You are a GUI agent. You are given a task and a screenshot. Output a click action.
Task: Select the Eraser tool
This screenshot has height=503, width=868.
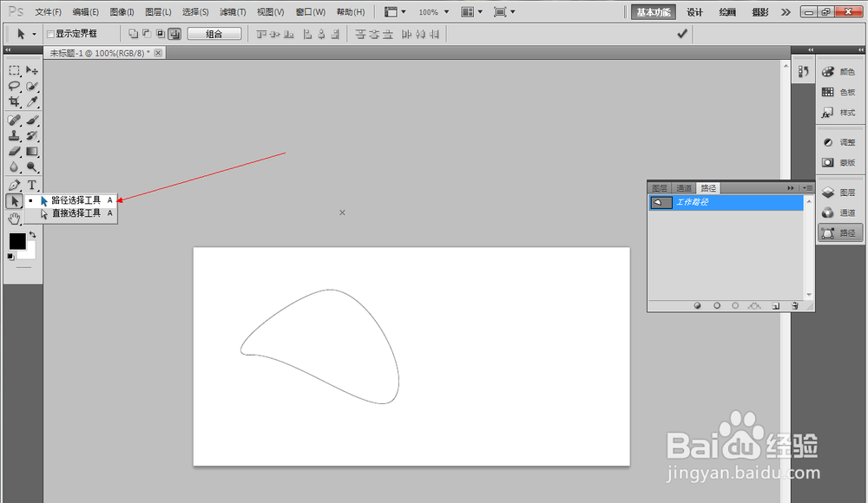[15, 151]
